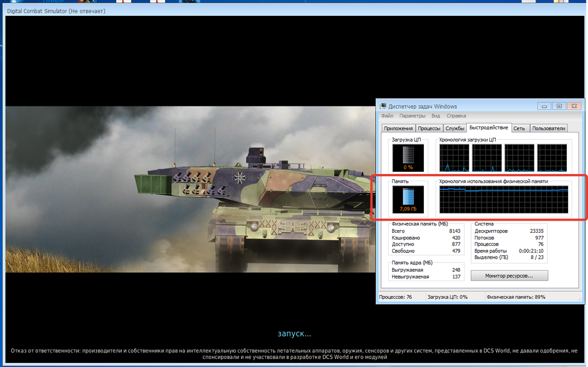Open the Справка menu
The width and height of the screenshot is (588, 367).
456,116
